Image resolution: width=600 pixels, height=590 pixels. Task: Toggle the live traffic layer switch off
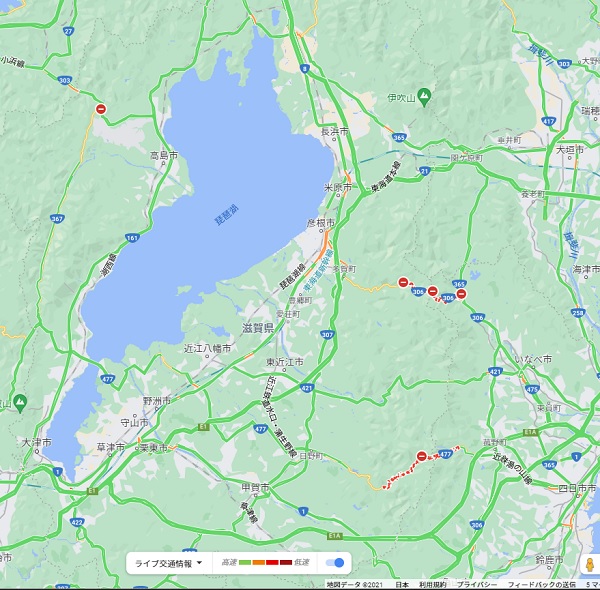coord(335,563)
